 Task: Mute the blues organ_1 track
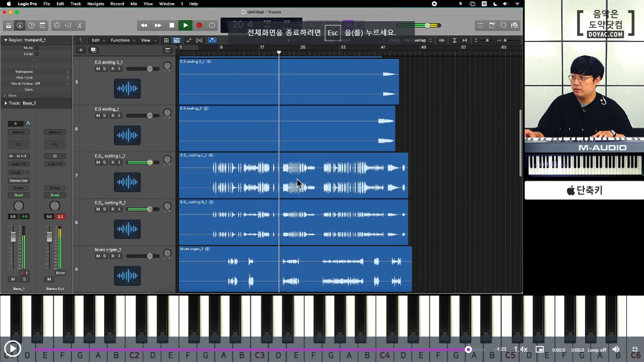98,256
